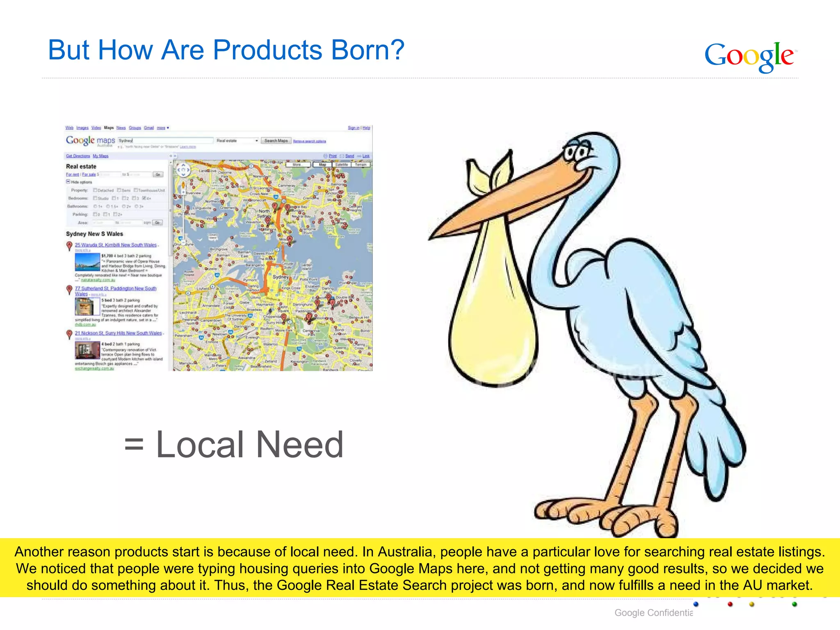Screen dimensions: 840x630
Task: Click the Street View pegman icon
Action: click(x=183, y=185)
